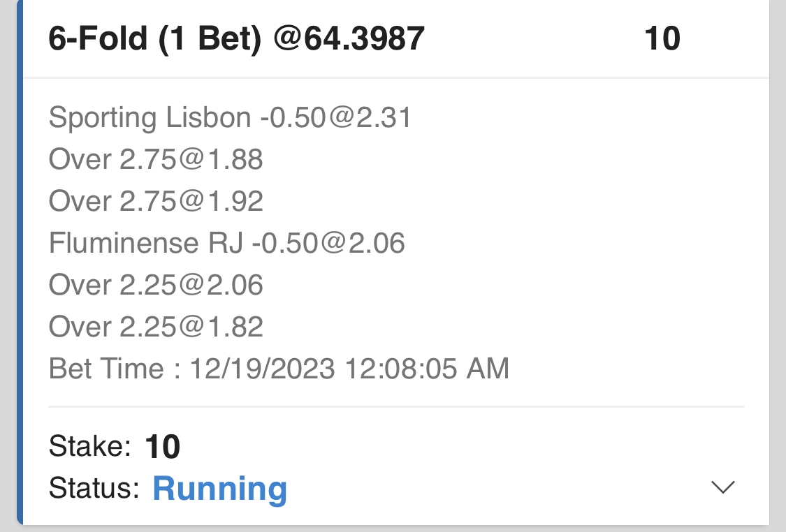Select the Over 2.25@2.06 selection

pos(156,285)
